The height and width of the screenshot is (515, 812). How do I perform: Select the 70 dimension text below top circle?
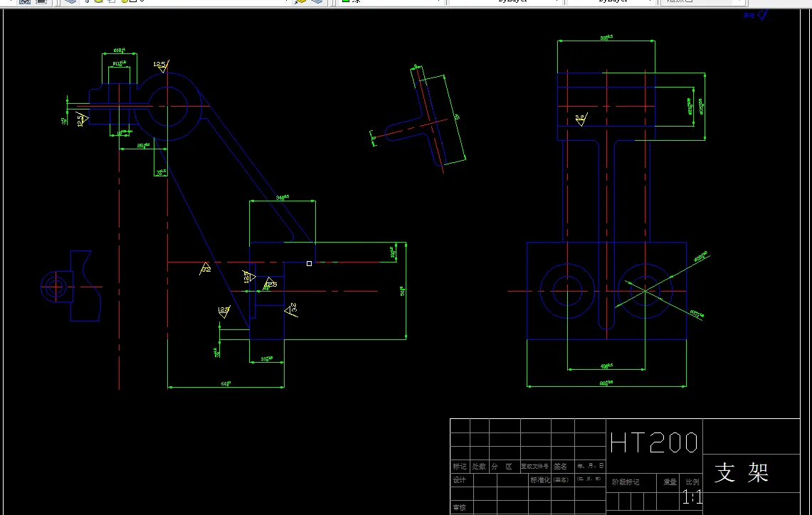[x=161, y=172]
